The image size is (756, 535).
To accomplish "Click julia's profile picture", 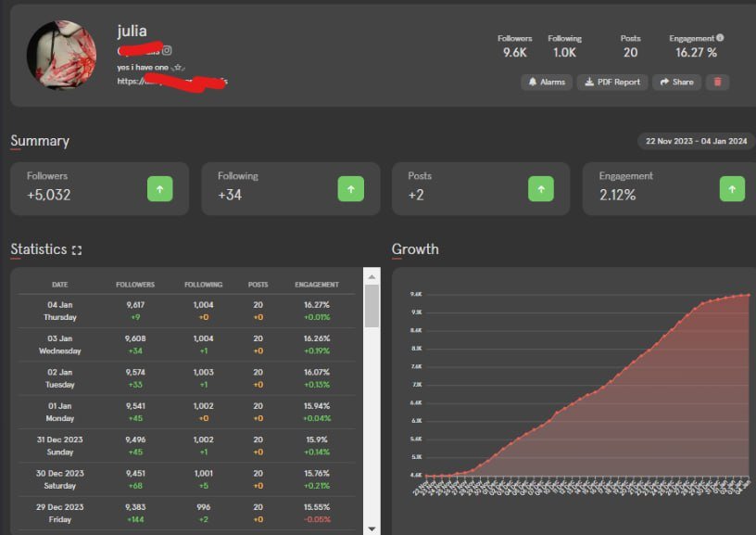I will tap(62, 55).
